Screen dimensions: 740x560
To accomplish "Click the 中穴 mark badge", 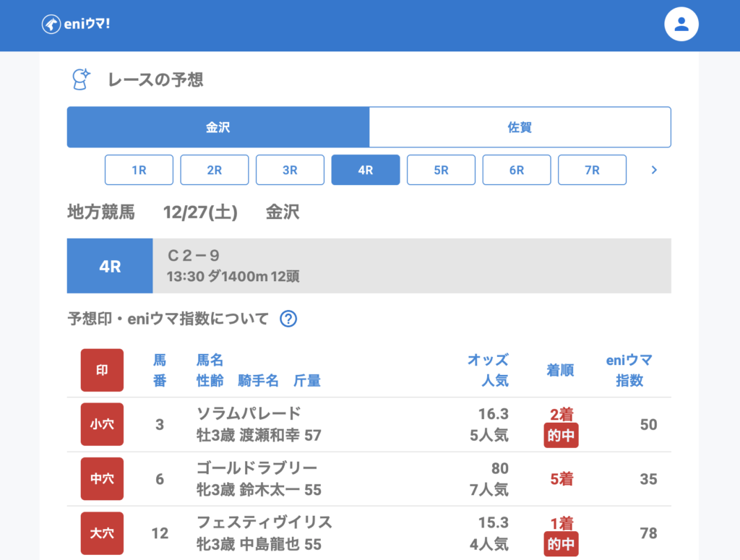I will 102,478.
